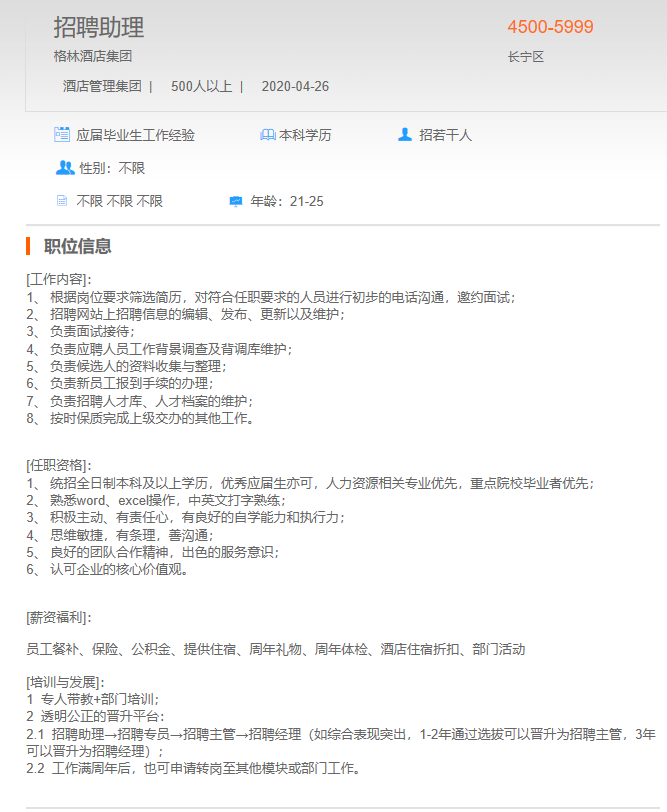Viewport: 667px width, 812px height.
Task: Click the person icon beside 招若干人
Action: click(x=405, y=134)
